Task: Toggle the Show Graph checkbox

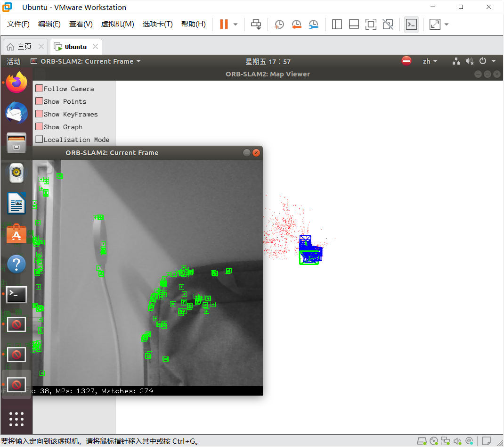Action: (39, 126)
